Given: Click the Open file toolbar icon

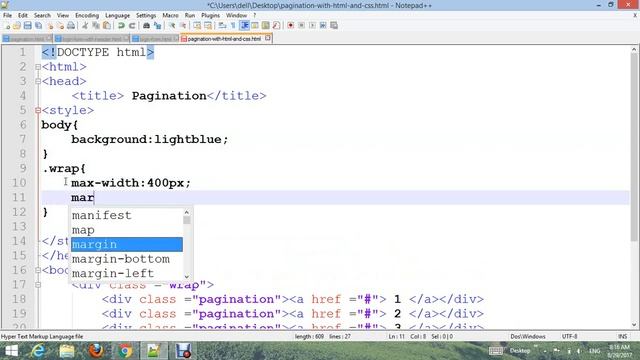Looking at the screenshot, I should point(17,25).
